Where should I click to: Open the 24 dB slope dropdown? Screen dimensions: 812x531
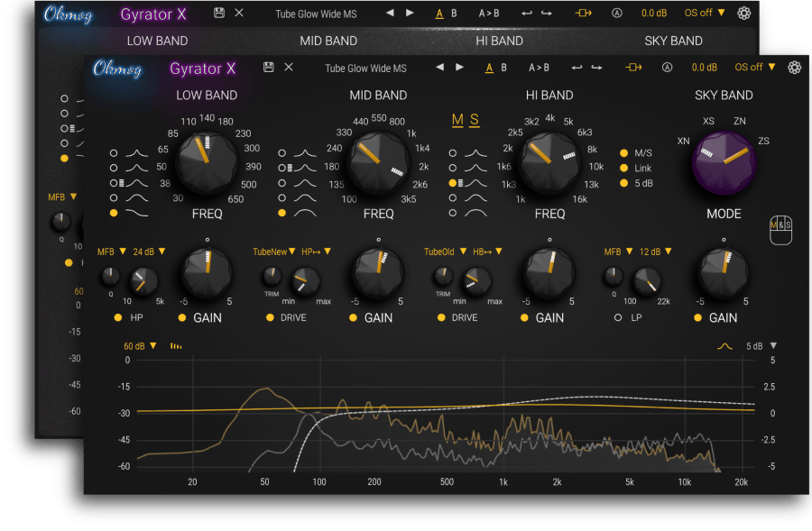[x=149, y=252]
